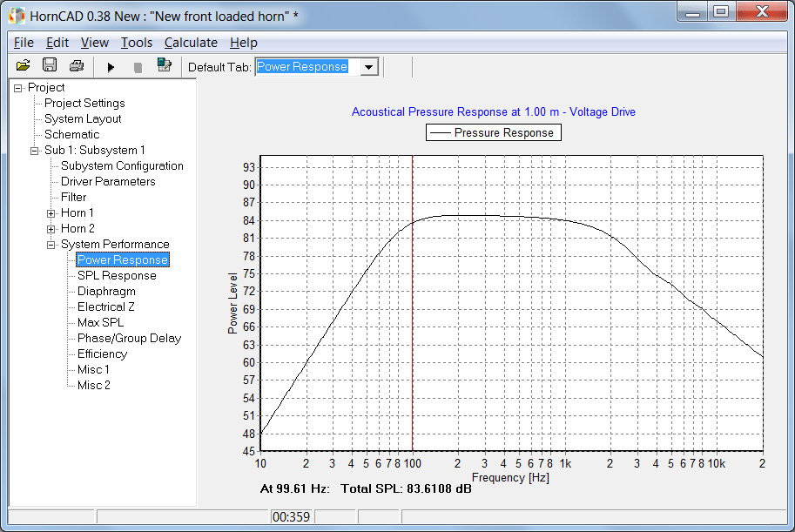
Task: Select Driver Parameters in the tree
Action: 108,182
